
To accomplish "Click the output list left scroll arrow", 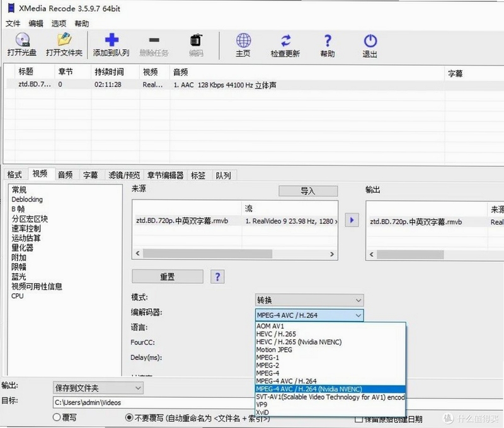I will click(372, 254).
